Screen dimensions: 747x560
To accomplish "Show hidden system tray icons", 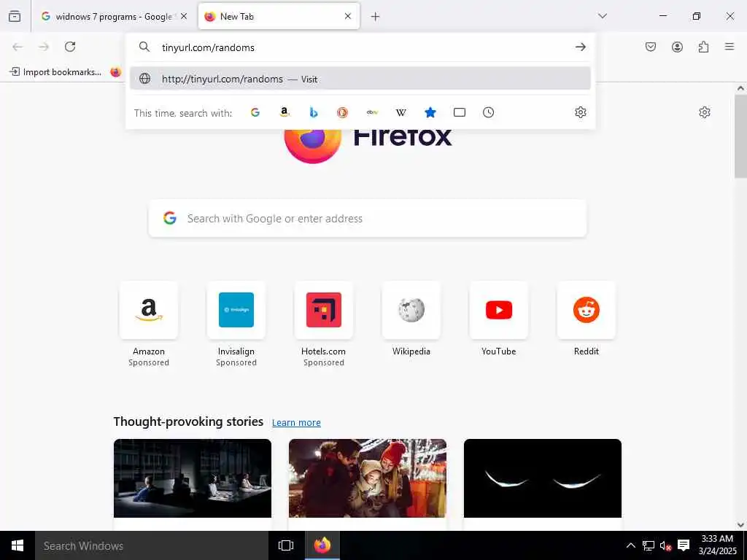I will coord(630,545).
